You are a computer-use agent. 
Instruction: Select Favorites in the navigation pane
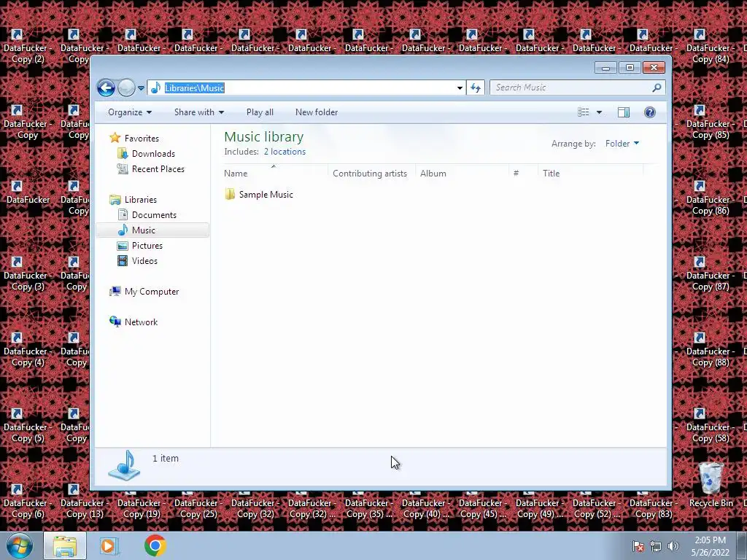(x=142, y=139)
